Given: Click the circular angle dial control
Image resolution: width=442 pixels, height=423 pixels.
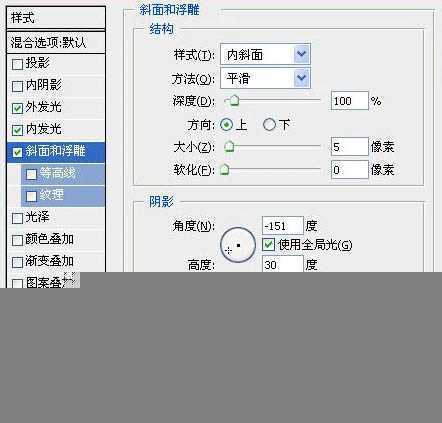Looking at the screenshot, I should (238, 245).
